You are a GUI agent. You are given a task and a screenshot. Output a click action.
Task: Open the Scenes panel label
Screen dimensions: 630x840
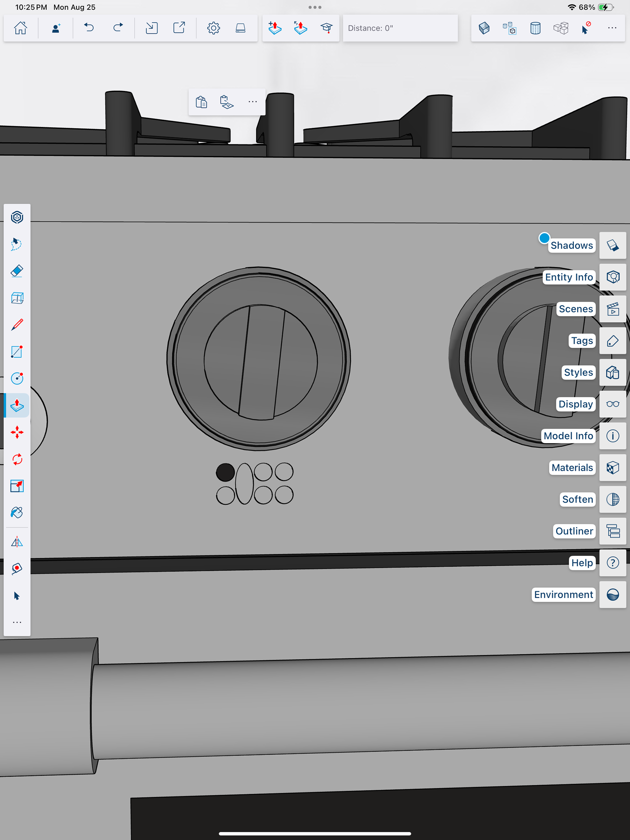click(x=576, y=309)
